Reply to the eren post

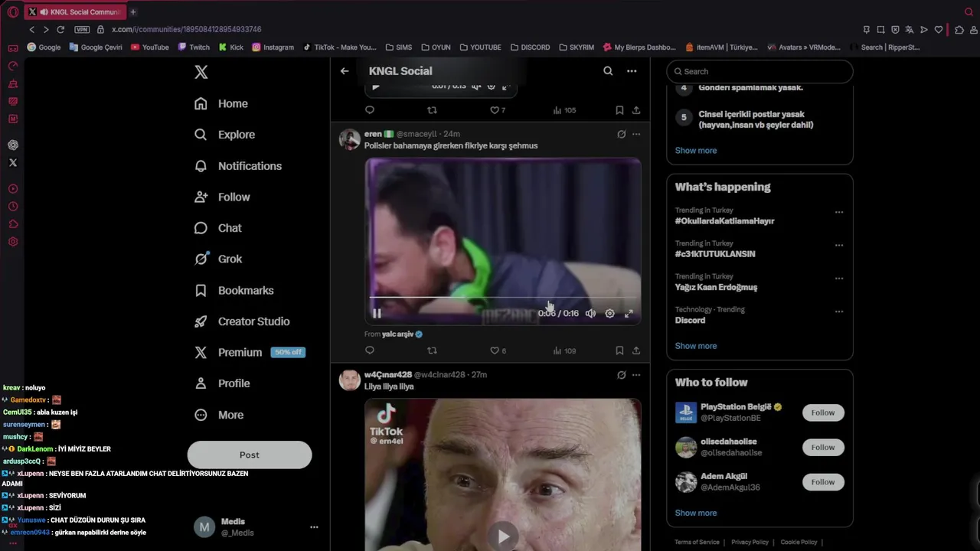click(x=370, y=350)
